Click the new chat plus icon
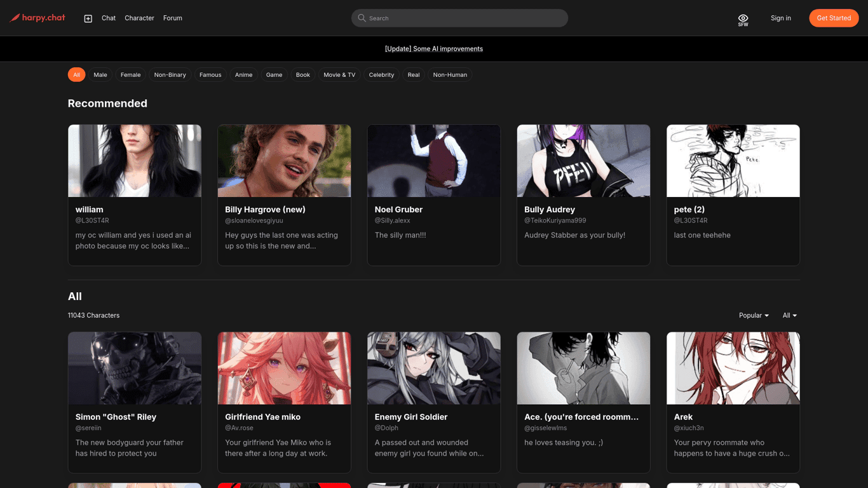This screenshot has width=868, height=488. pos(88,18)
